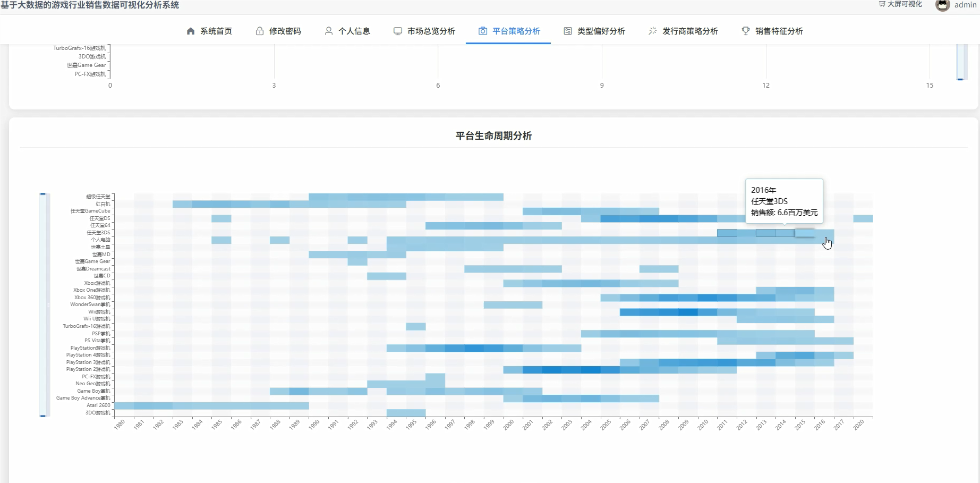Viewport: 980px width, 483px height.
Task: Go to the 个人信息 page
Action: [x=347, y=31]
